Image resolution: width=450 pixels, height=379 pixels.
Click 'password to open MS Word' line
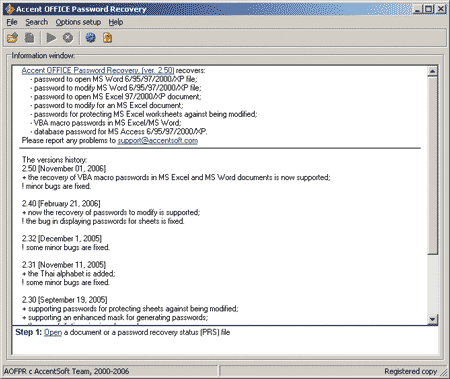pyautogui.click(x=114, y=79)
